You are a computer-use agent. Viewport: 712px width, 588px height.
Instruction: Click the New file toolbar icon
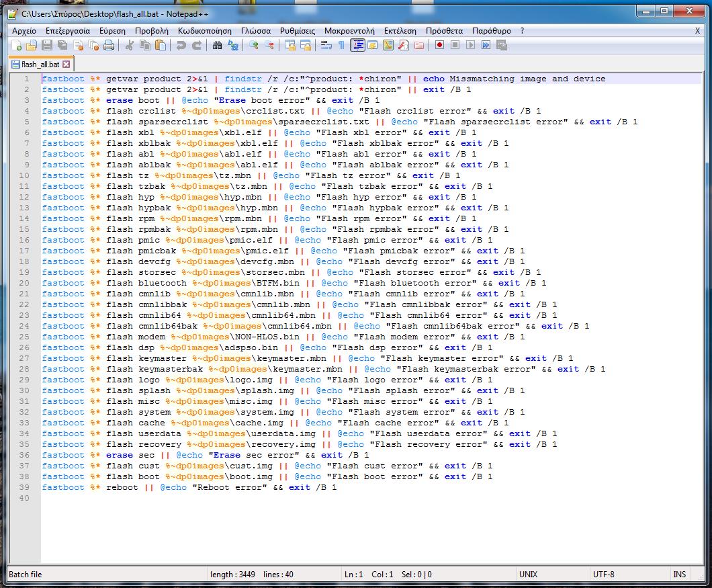click(x=16, y=46)
